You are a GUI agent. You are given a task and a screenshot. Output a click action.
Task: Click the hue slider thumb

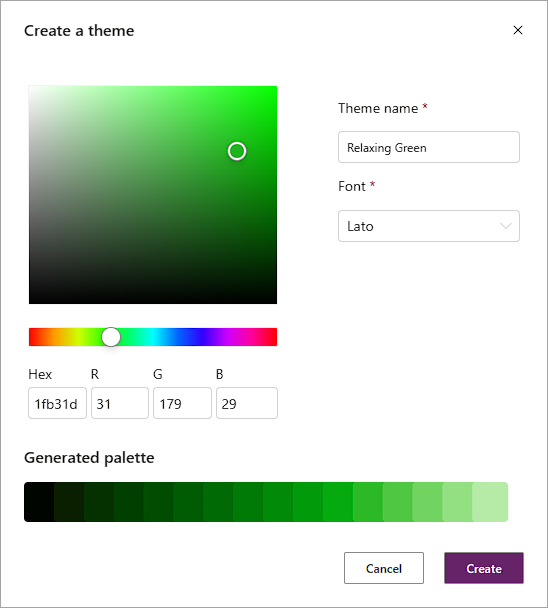(111, 337)
